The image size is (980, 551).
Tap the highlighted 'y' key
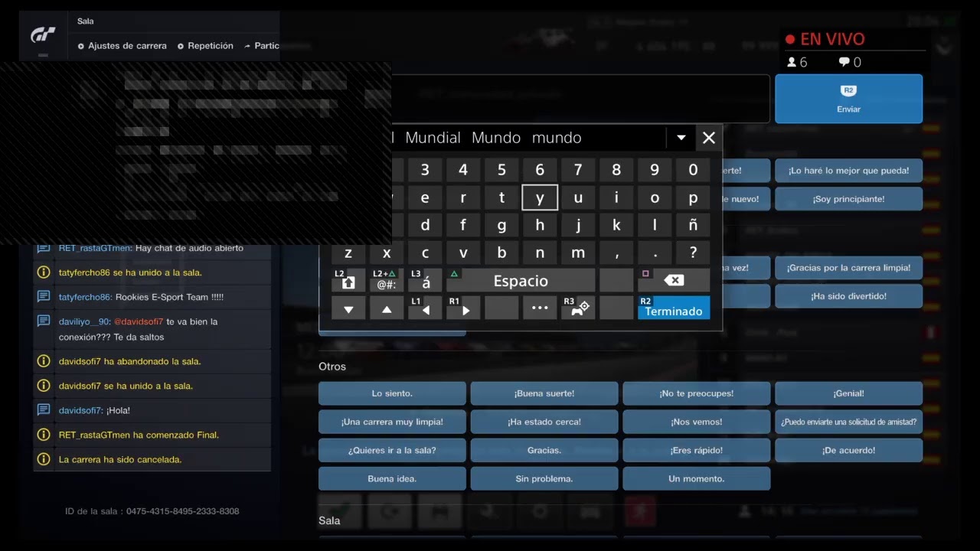(540, 197)
